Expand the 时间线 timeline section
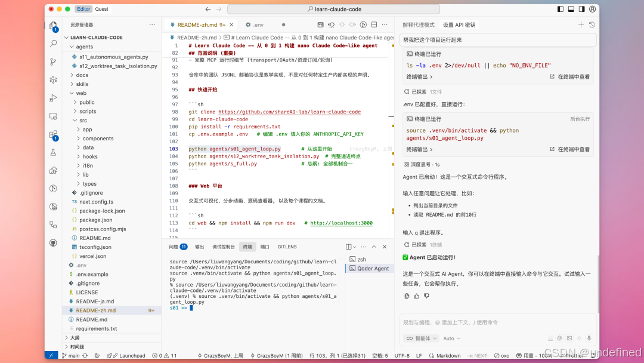Screen dimensions: 644x363 (77, 346)
